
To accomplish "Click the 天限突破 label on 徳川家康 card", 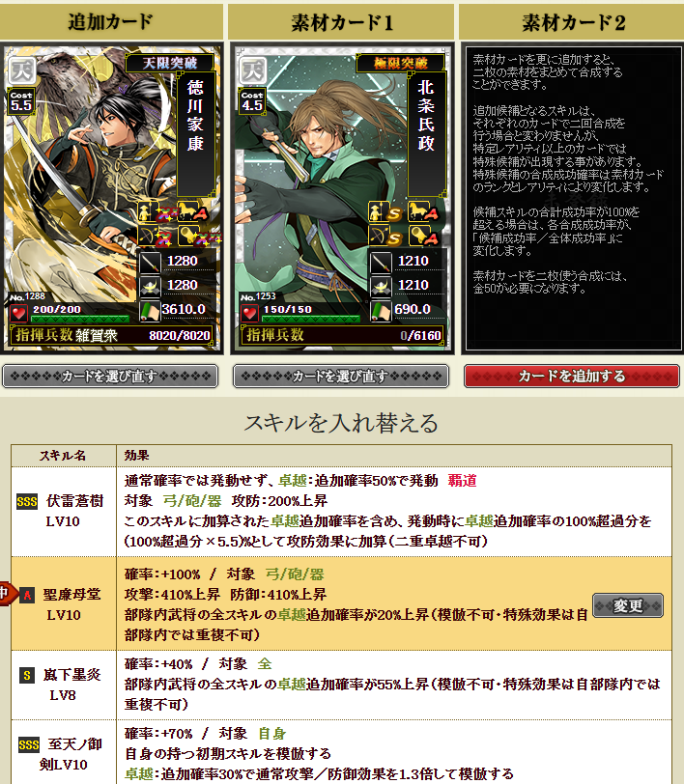I will pyautogui.click(x=170, y=63).
